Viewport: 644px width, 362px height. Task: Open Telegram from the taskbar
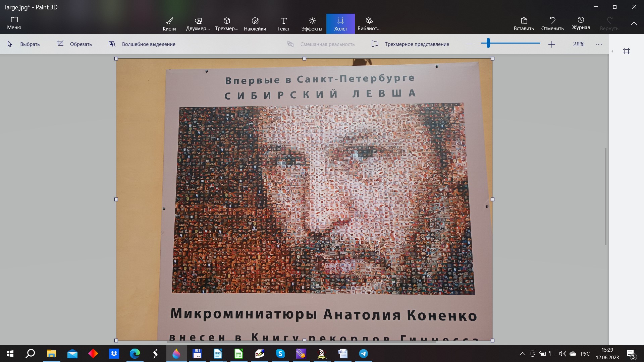click(x=364, y=354)
